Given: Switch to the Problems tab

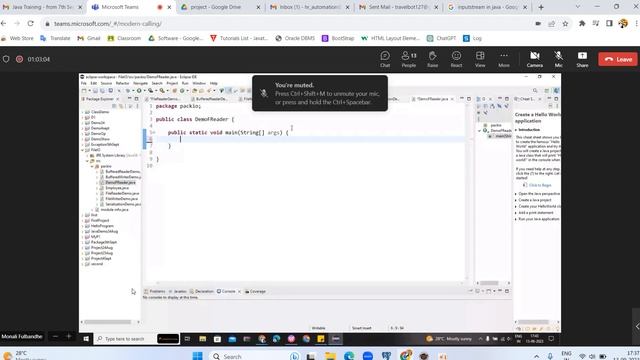Looking at the screenshot, I should [155, 291].
